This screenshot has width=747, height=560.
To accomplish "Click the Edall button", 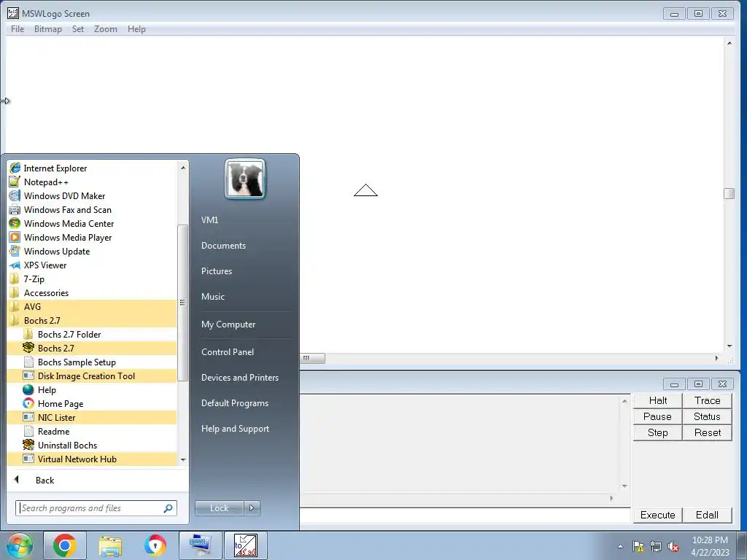I will click(x=708, y=516).
